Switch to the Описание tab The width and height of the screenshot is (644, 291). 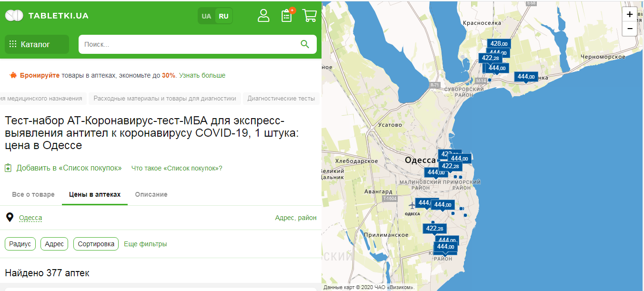[151, 194]
